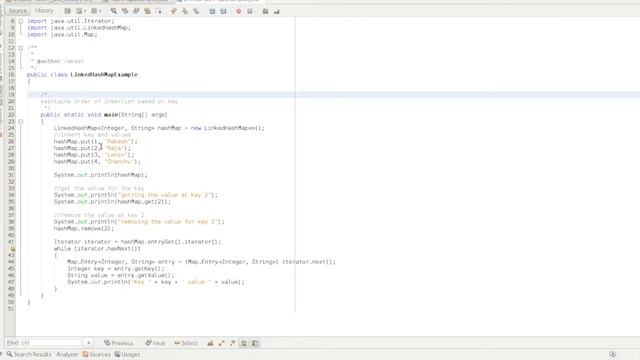640x360 pixels.
Task: Click the Find Selection magnifier icon
Action: coord(114,11)
